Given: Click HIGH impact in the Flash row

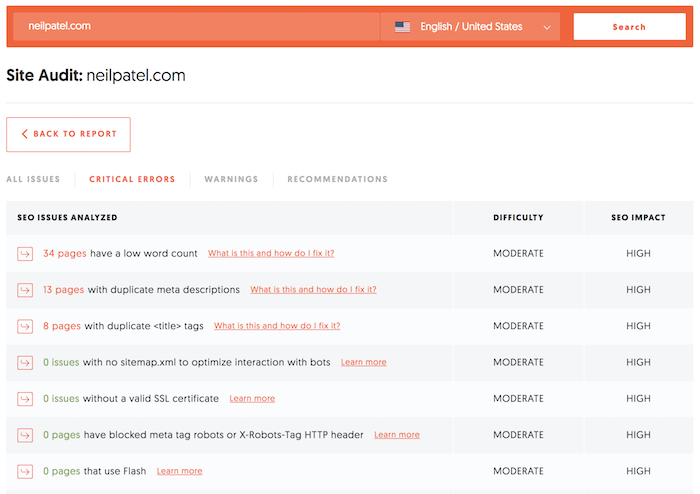Looking at the screenshot, I should [638, 471].
